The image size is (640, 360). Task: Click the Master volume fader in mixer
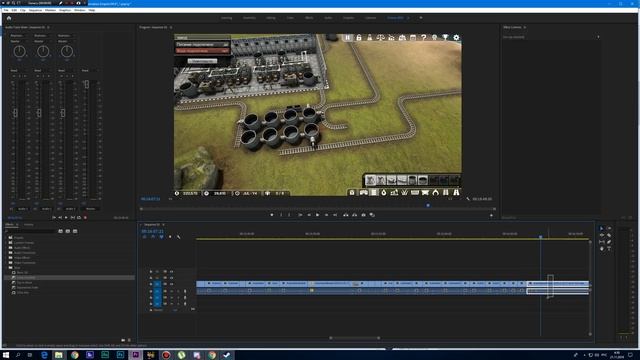(87, 84)
